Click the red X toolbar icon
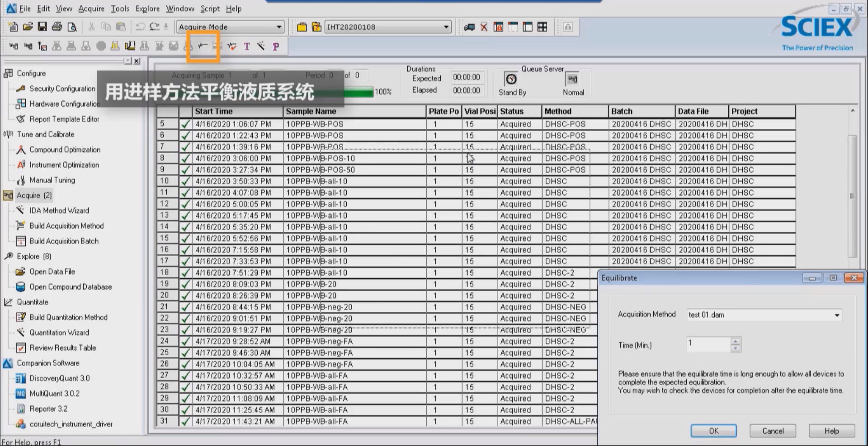868x446 pixels. click(484, 27)
